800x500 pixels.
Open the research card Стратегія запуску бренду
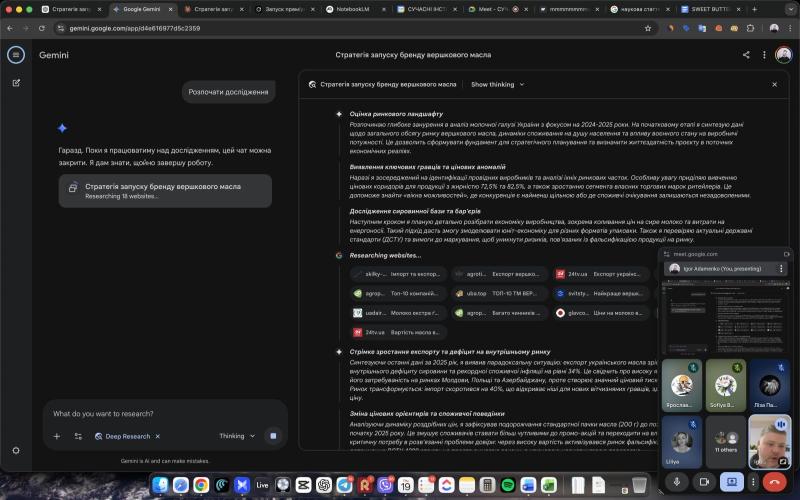coord(164,190)
